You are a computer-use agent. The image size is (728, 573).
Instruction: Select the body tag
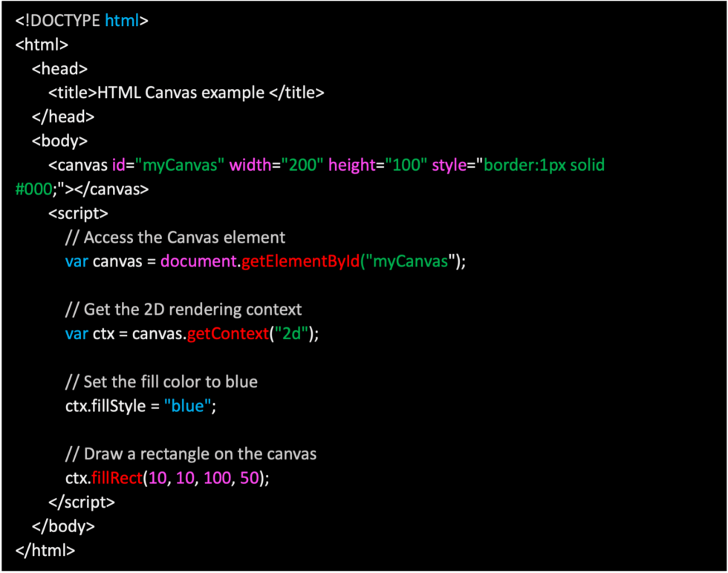click(x=59, y=141)
